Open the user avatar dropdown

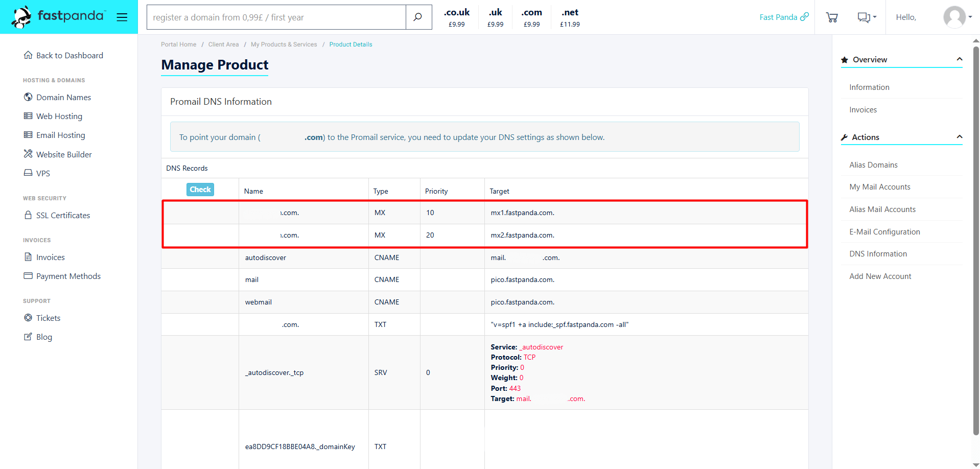click(x=958, y=17)
